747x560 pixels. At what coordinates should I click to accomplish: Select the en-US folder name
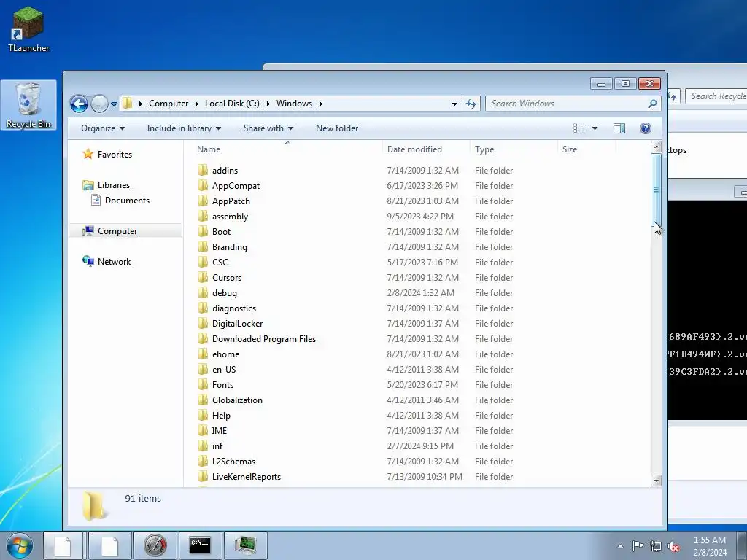pos(224,370)
